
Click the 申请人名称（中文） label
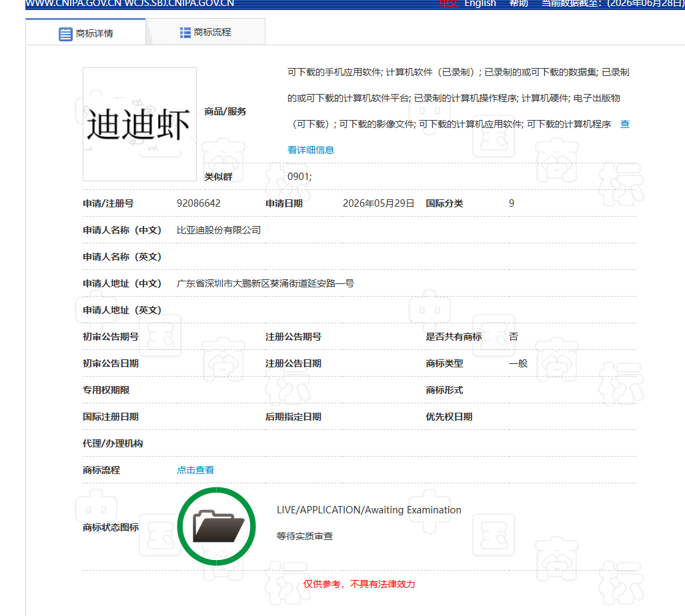click(122, 230)
